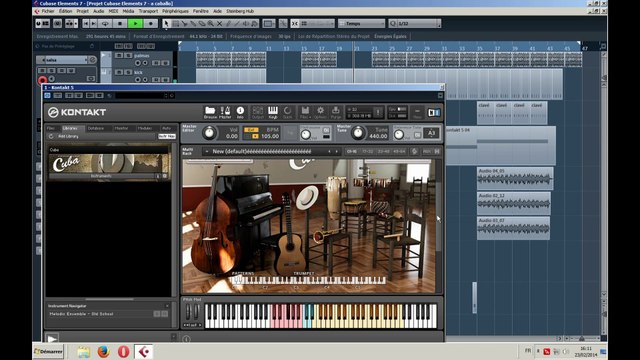
Task: Click the Add Library button
Action: [68, 136]
